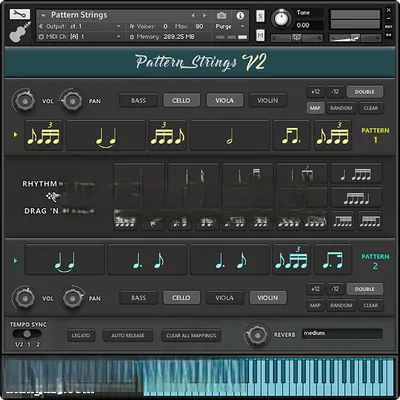Toggle DOUBLE for Pattern 1

365,91
